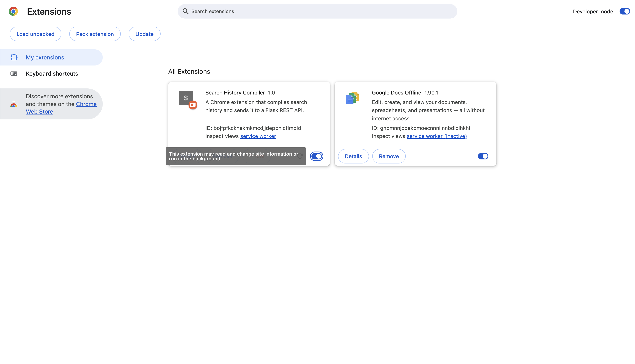Click the Keyboard shortcuts keyboard icon

[x=14, y=74]
